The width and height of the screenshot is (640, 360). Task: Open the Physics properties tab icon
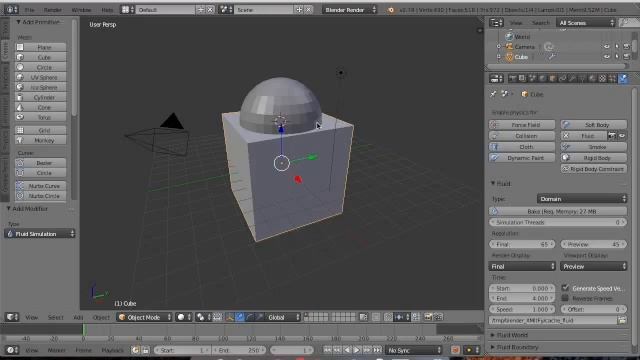tap(623, 78)
